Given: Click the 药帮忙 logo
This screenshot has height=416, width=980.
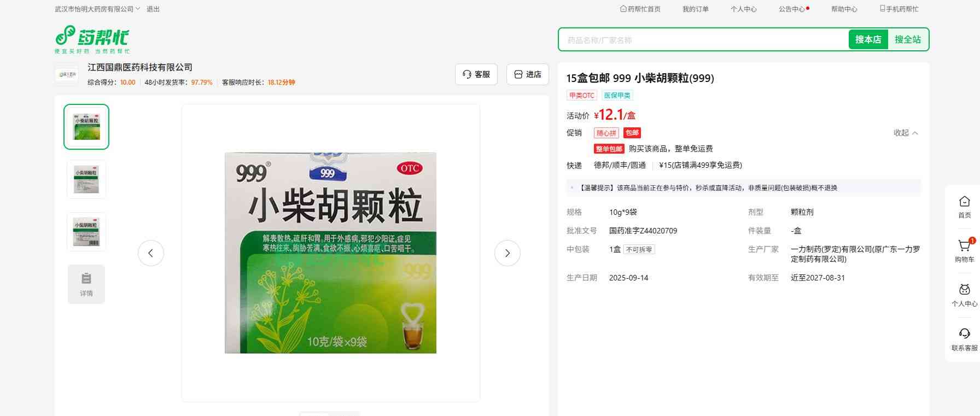Looking at the screenshot, I should 92,39.
